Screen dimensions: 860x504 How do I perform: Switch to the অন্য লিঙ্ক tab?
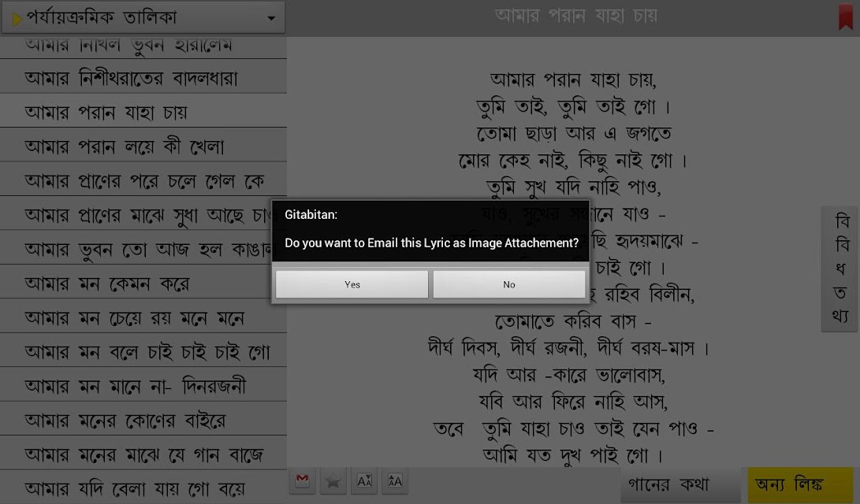(x=800, y=485)
